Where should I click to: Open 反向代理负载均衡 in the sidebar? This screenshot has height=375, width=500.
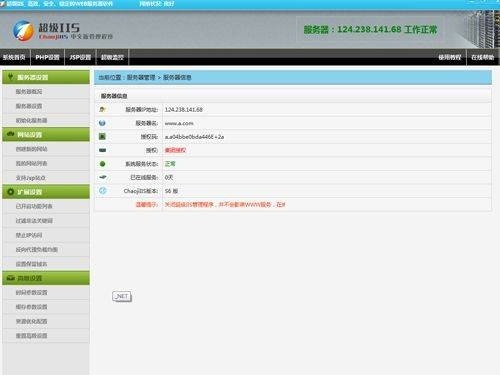click(46, 249)
